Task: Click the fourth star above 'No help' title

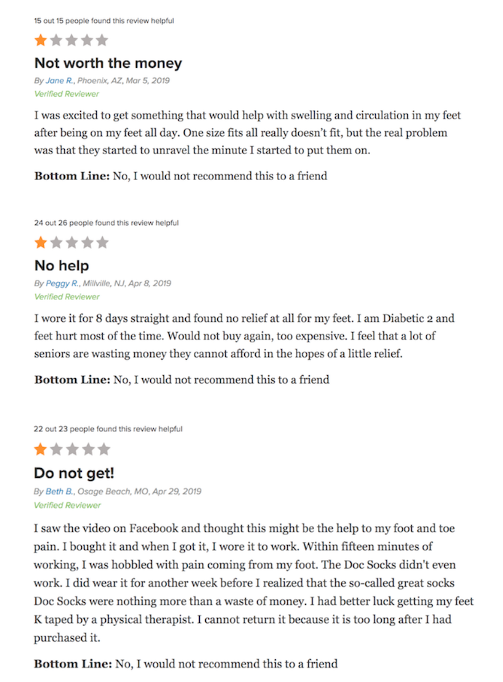Action: (x=87, y=242)
